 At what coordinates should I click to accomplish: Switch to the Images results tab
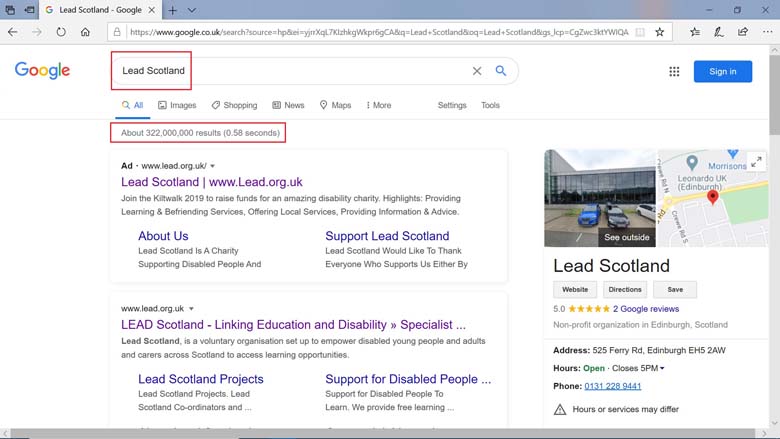pos(177,105)
